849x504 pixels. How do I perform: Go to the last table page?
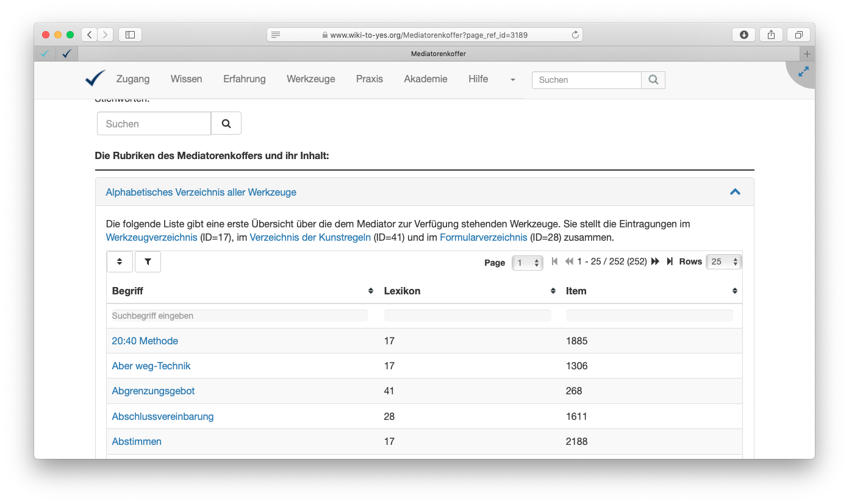click(670, 261)
